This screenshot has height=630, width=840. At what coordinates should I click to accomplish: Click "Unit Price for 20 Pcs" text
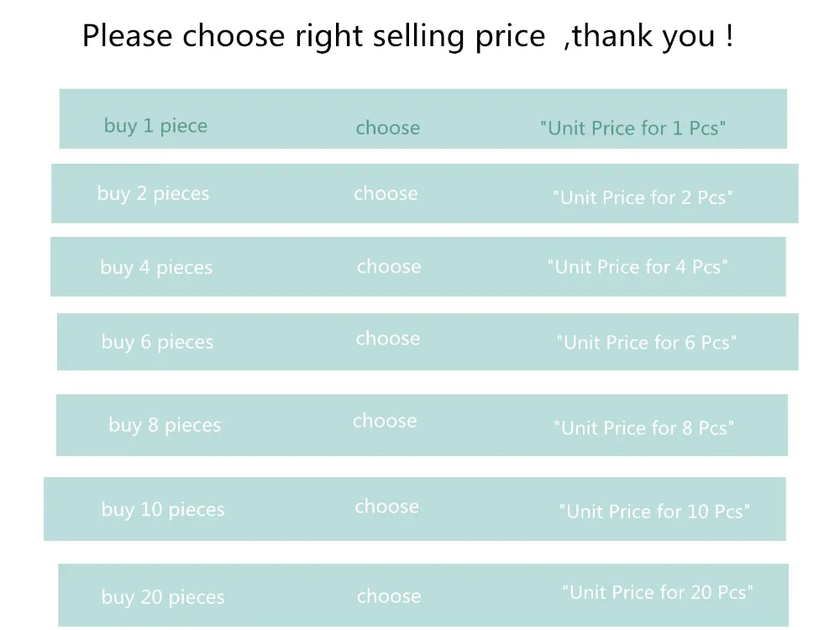[x=657, y=592]
